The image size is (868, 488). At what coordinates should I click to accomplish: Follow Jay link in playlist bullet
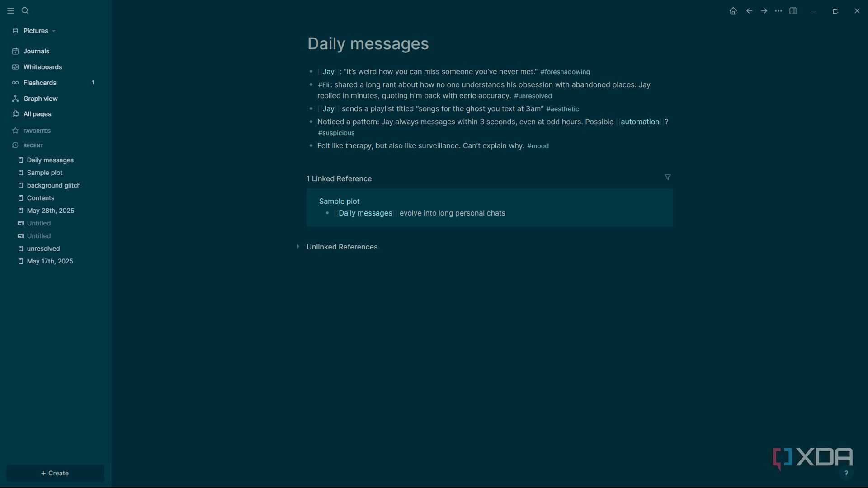tap(328, 108)
